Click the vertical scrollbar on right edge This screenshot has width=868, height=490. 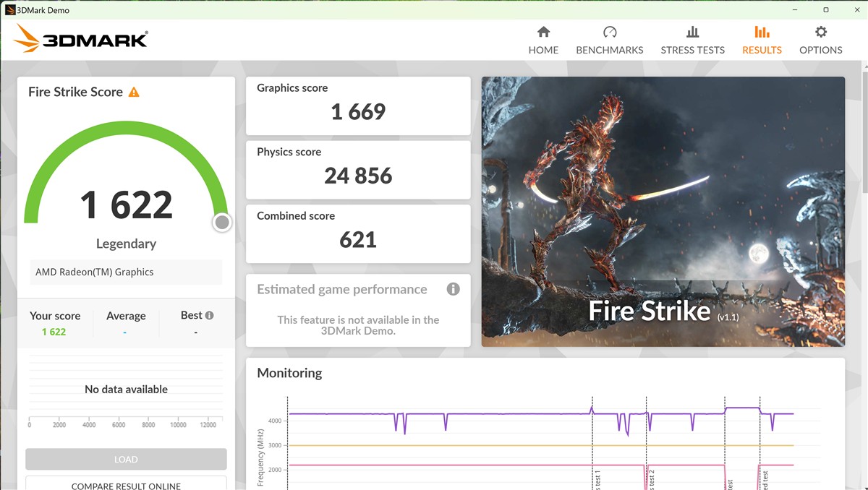[864, 130]
